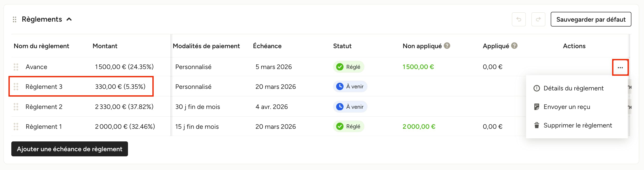Click the redo arrow icon
The width and height of the screenshot is (644, 170).
pos(538,19)
